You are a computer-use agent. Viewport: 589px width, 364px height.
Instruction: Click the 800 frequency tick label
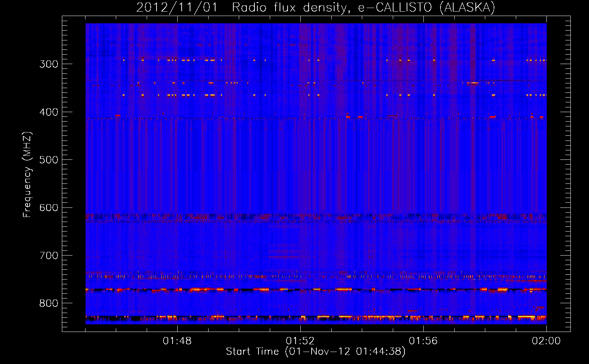(x=49, y=303)
